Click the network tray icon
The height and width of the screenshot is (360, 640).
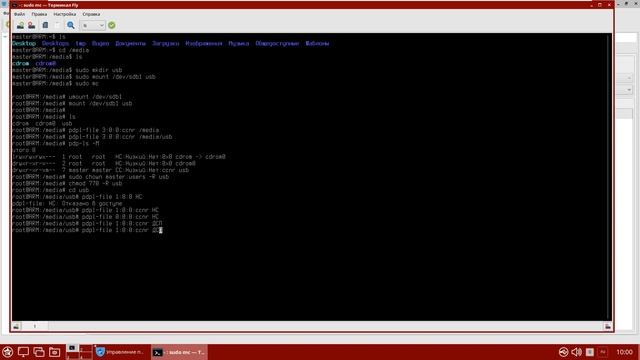563,352
